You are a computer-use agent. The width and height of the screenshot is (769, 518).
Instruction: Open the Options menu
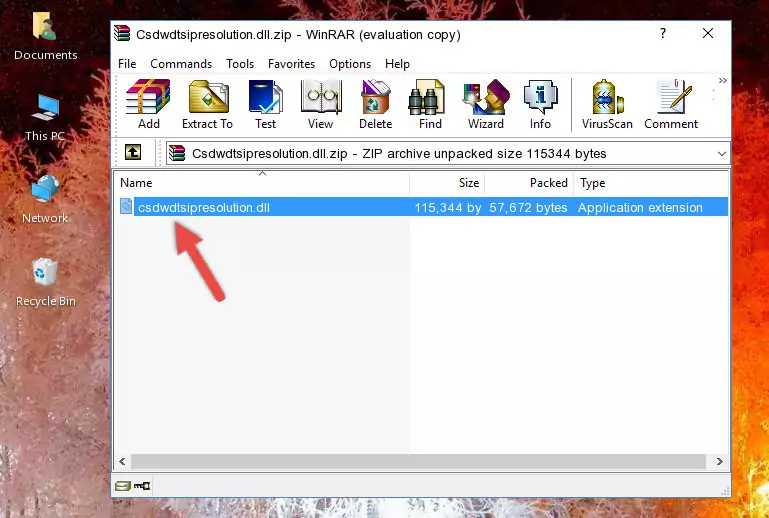(x=350, y=64)
